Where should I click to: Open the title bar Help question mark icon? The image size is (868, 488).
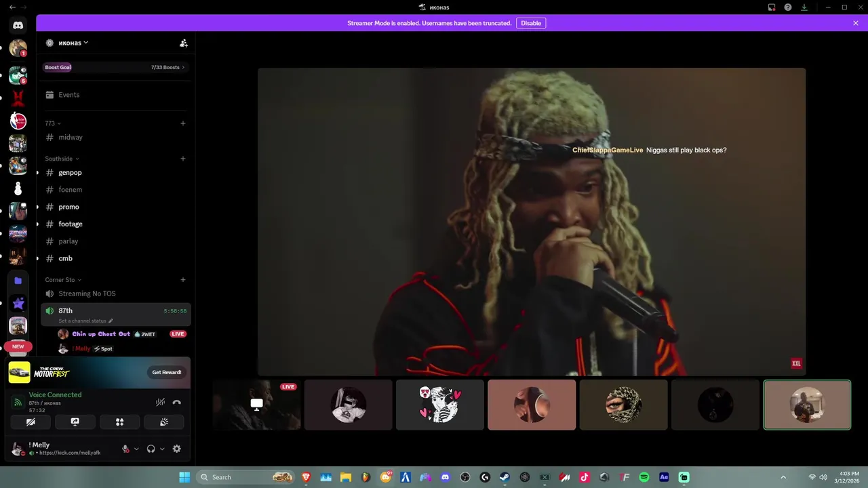point(788,7)
